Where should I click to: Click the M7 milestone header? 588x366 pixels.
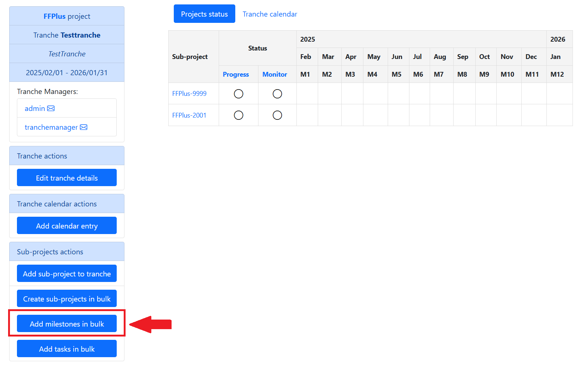pos(442,74)
